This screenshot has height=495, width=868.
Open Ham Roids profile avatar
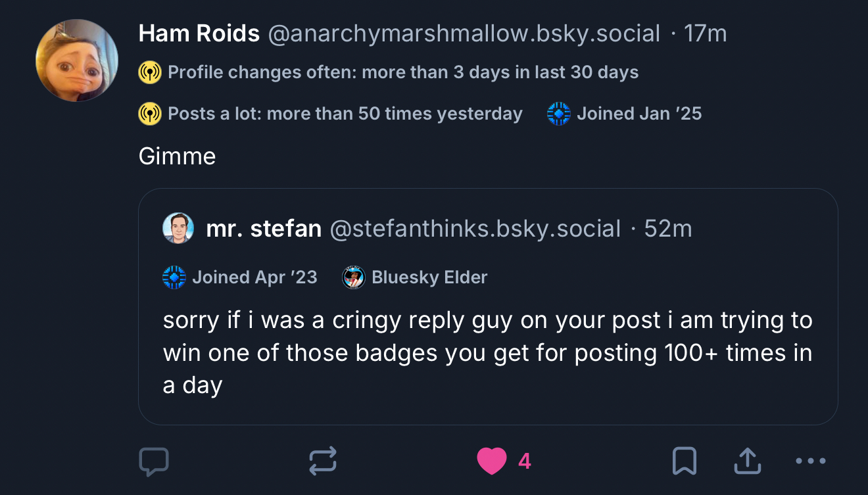coord(77,60)
